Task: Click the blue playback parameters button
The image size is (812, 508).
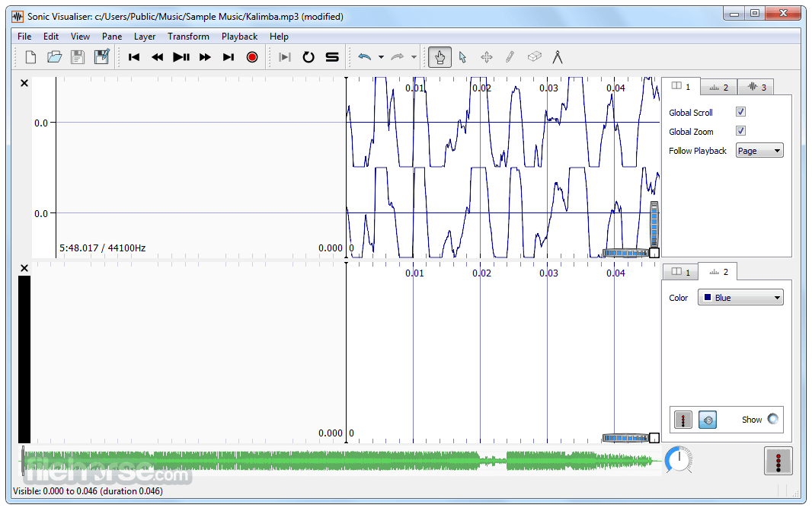Action: (708, 420)
